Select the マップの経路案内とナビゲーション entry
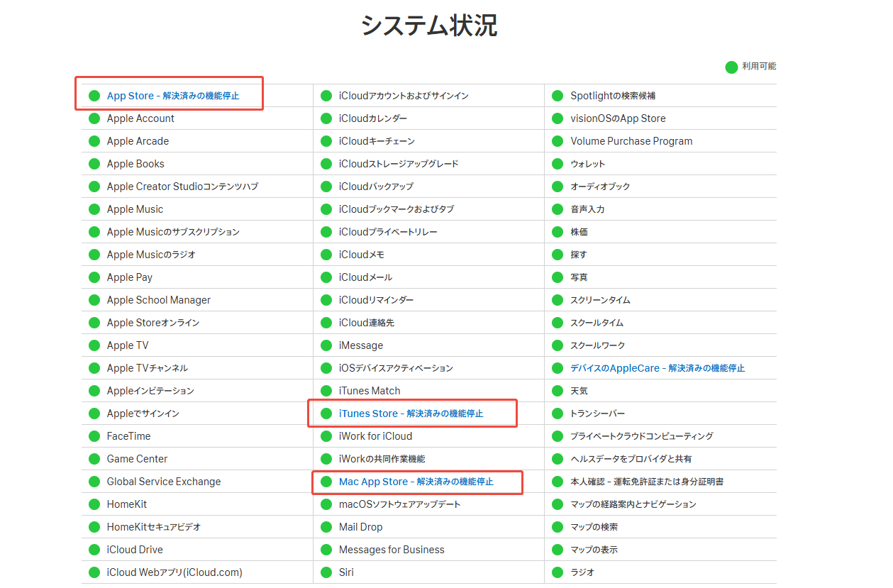 (x=633, y=504)
